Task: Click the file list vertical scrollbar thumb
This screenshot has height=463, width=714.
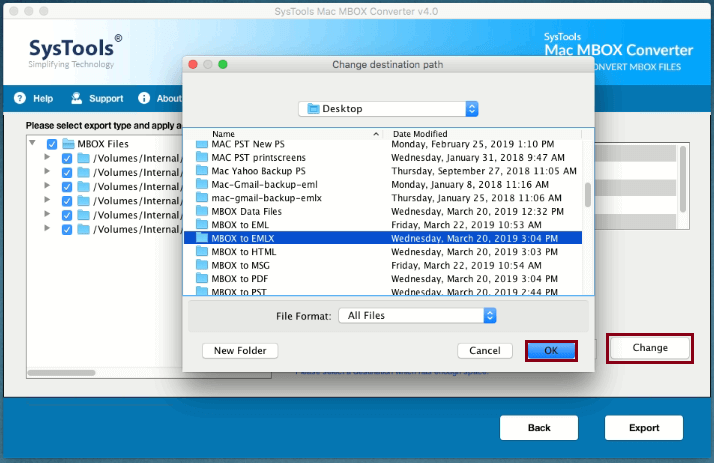Action: click(588, 194)
